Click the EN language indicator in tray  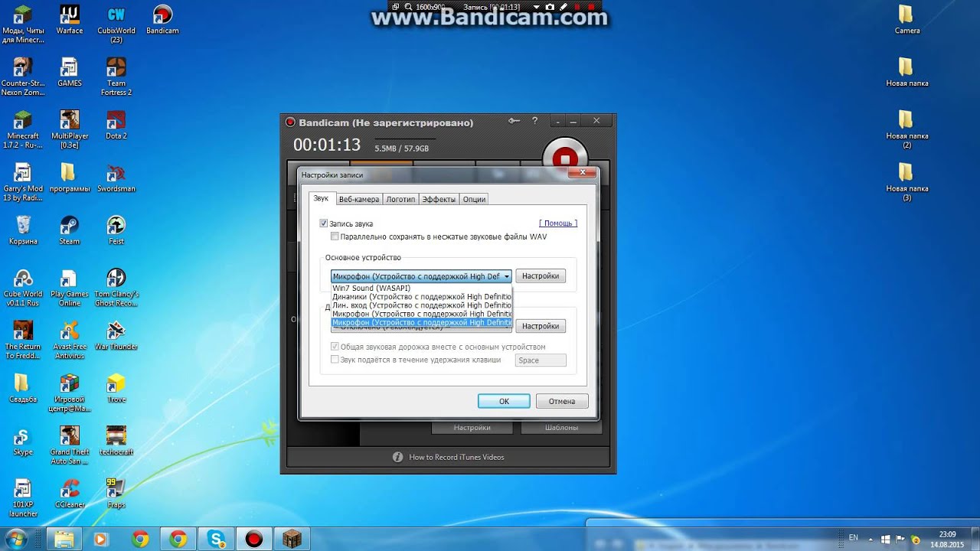click(x=853, y=539)
